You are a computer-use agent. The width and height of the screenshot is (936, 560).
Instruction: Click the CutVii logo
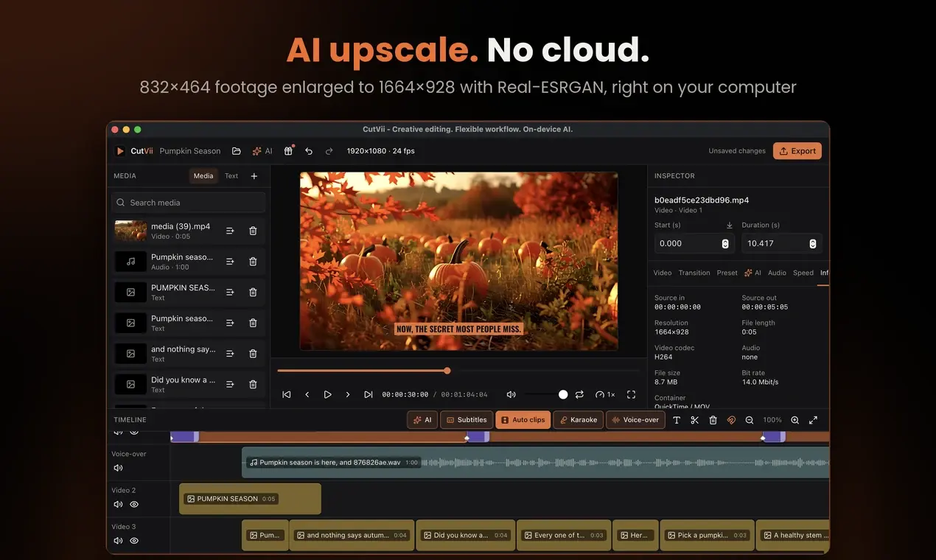[x=134, y=151]
